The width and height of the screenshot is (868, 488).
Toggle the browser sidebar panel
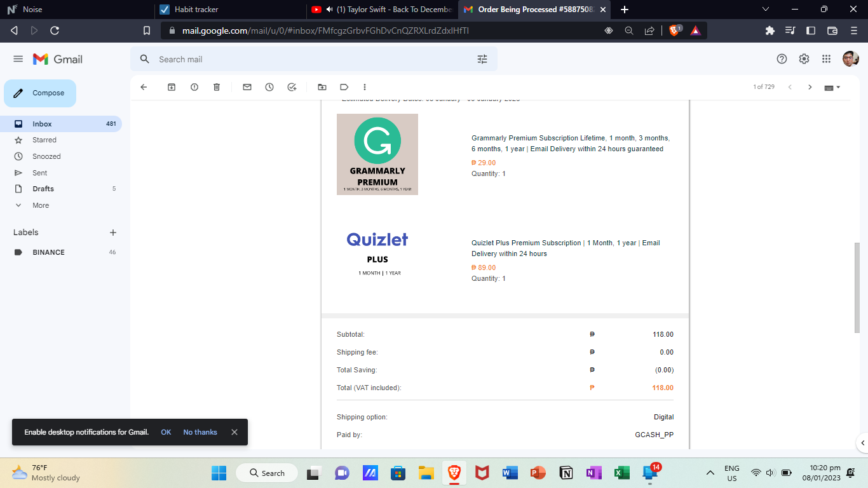(x=811, y=30)
